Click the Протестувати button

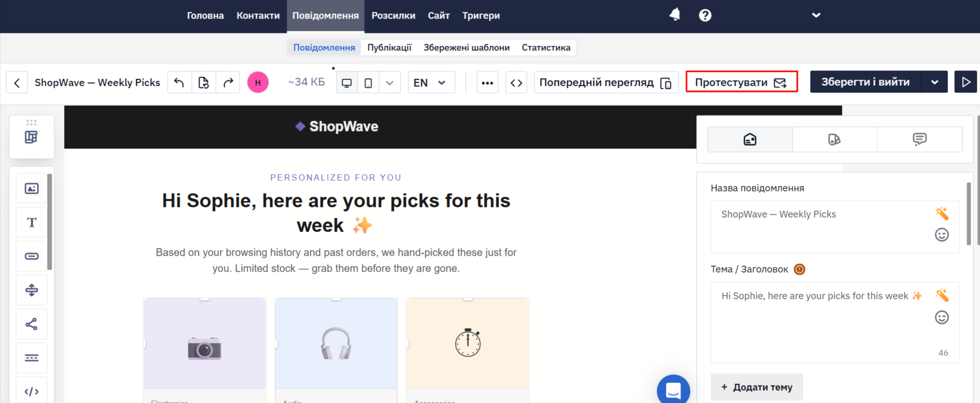coord(741,82)
